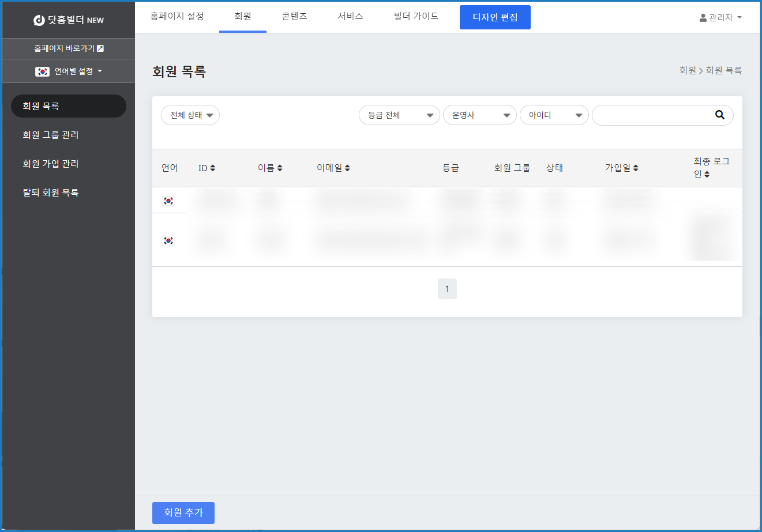
Task: Expand the 아이디 search type dropdown
Action: point(554,115)
